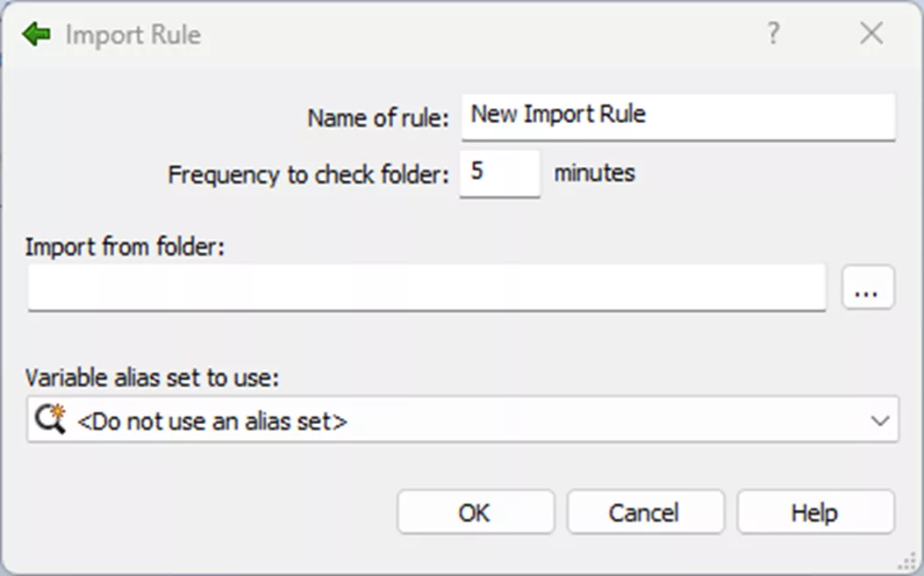Click the 'minutes' text label
Image resolution: width=924 pixels, height=576 pixels.
pyautogui.click(x=594, y=173)
